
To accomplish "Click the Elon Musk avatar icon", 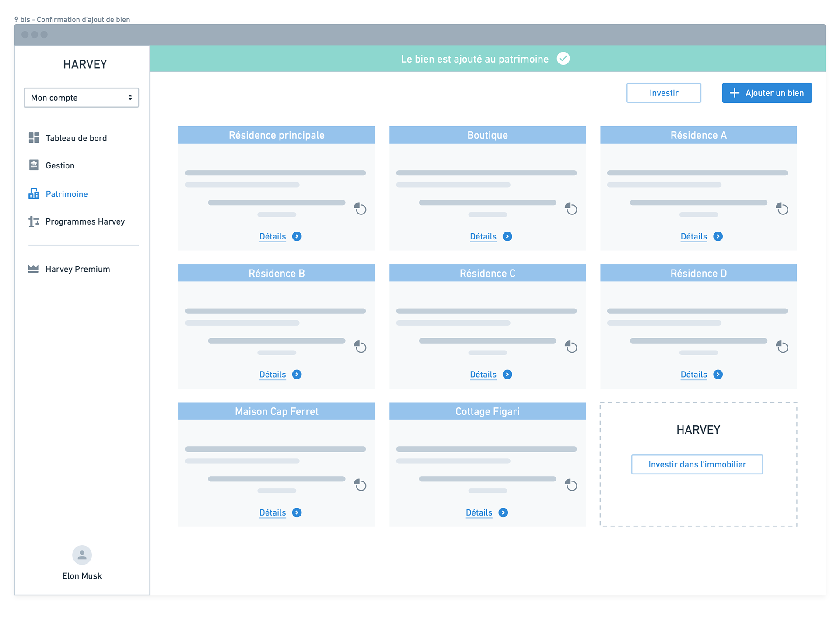I will pyautogui.click(x=82, y=555).
